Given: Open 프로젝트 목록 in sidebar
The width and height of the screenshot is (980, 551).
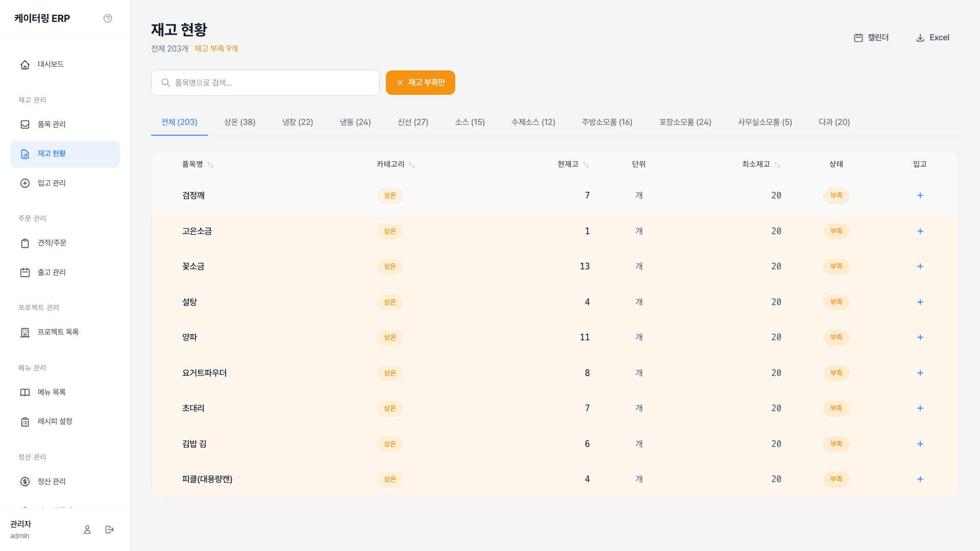Looking at the screenshot, I should (65, 332).
